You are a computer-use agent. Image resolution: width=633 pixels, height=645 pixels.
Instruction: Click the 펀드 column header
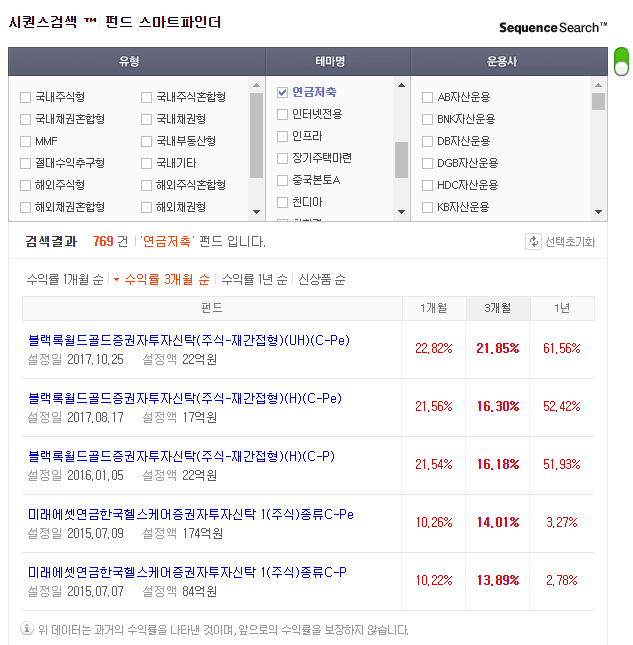click(212, 308)
